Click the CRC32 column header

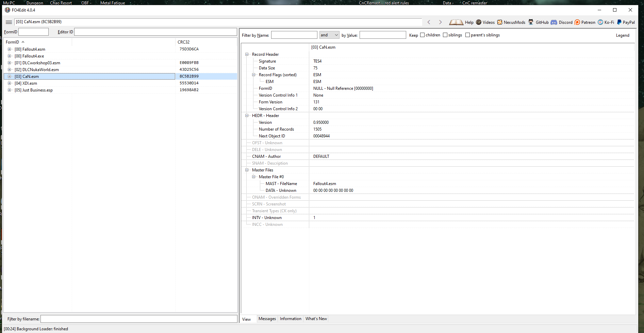point(206,42)
